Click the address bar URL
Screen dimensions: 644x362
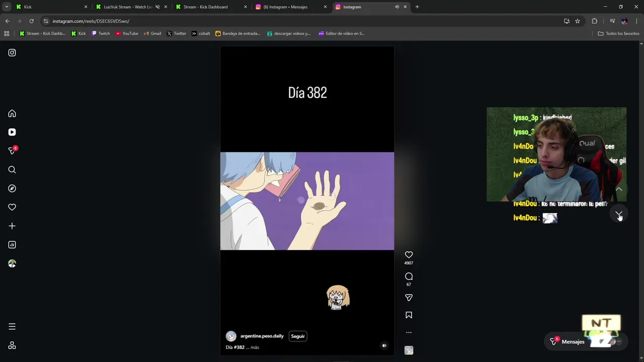(x=91, y=21)
